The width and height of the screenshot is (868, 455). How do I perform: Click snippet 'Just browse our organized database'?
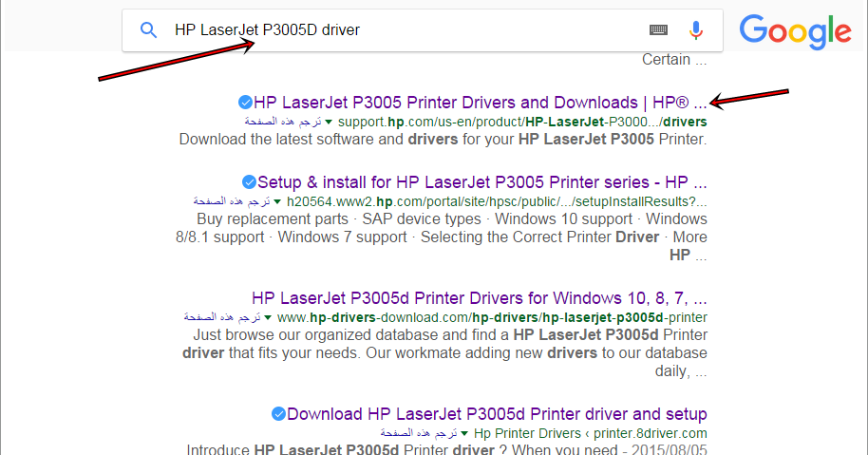pyautogui.click(x=444, y=353)
